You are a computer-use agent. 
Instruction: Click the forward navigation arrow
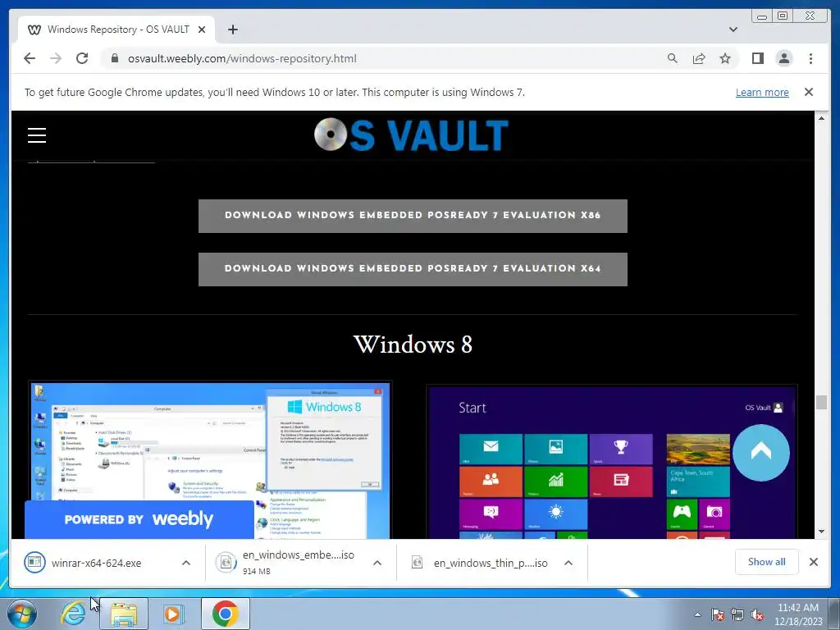point(56,58)
